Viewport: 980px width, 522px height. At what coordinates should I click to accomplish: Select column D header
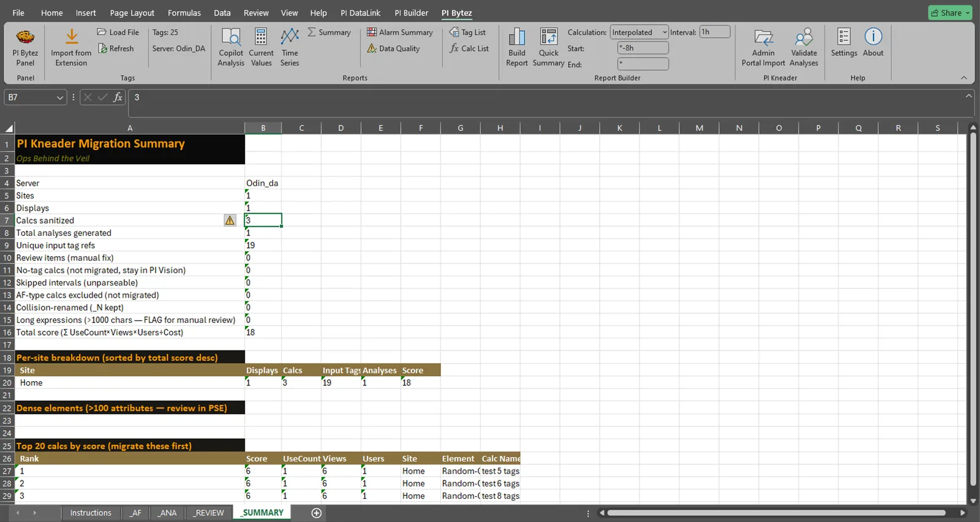[341, 128]
